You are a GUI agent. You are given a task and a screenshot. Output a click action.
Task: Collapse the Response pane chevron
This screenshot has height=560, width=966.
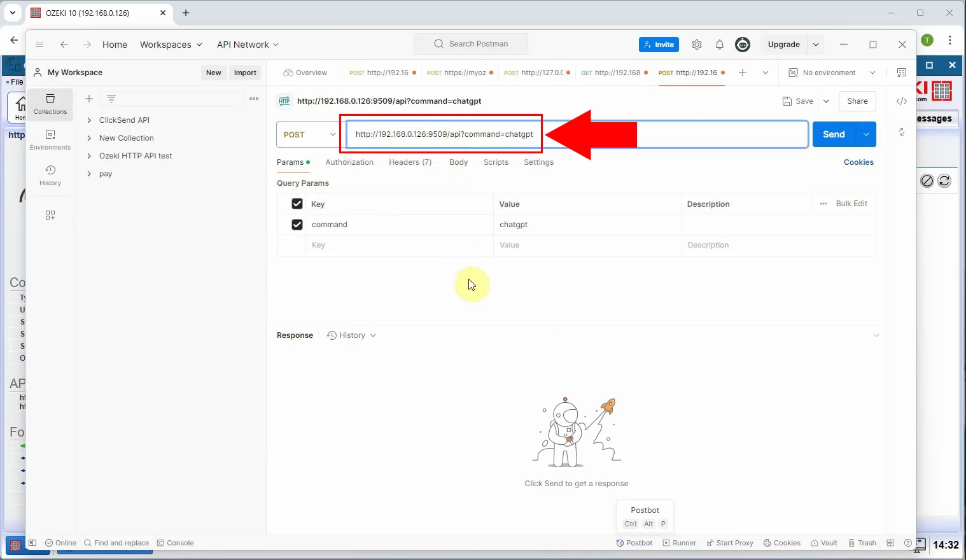pyautogui.click(x=876, y=335)
